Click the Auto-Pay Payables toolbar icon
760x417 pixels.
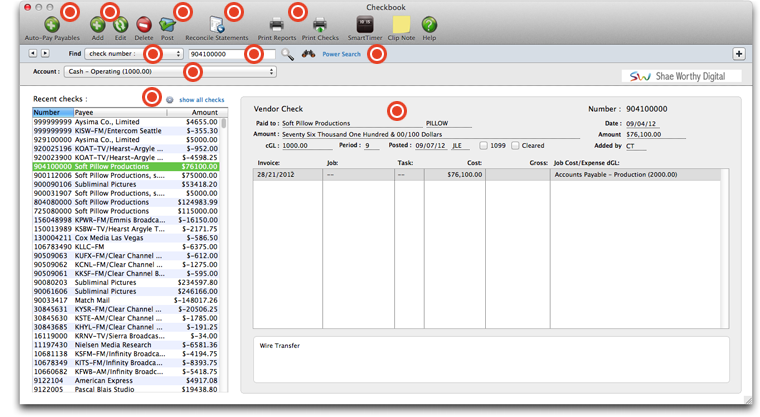(x=51, y=25)
